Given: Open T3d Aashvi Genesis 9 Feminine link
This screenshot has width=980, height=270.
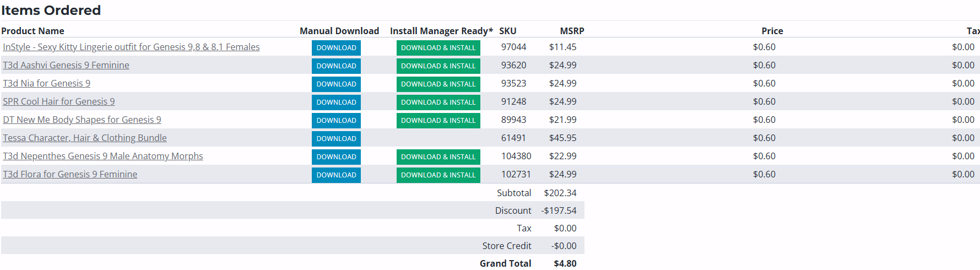Looking at the screenshot, I should (66, 65).
